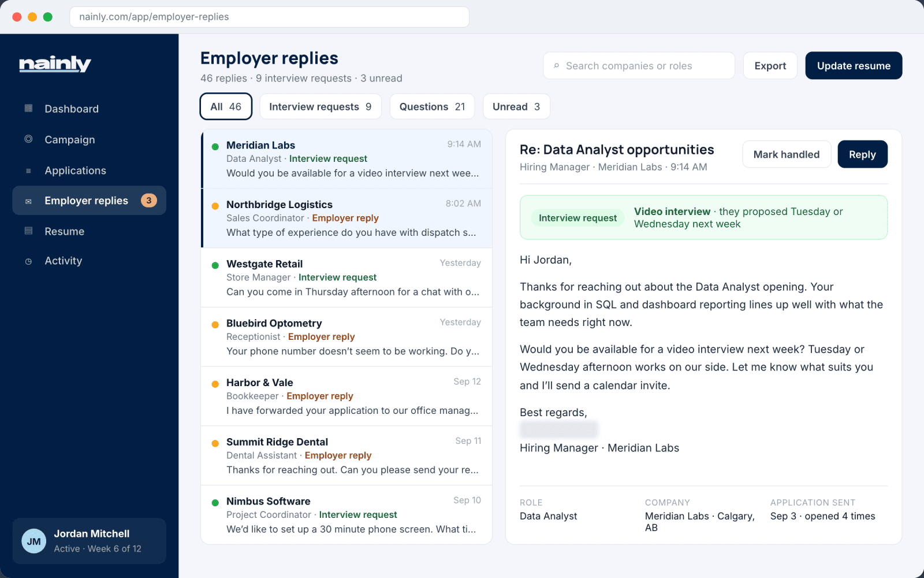This screenshot has height=578, width=924.
Task: Click the Dashboard grid icon in sidebar
Action: pos(28,108)
